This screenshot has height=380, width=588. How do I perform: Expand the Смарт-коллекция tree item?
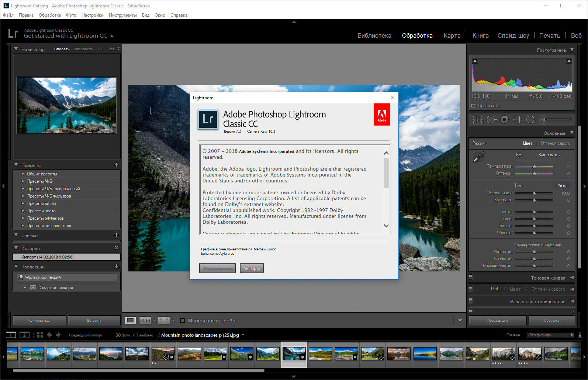tap(25, 287)
